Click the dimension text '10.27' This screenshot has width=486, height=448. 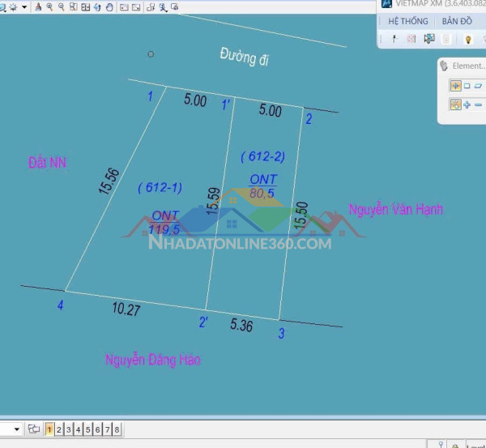click(126, 309)
